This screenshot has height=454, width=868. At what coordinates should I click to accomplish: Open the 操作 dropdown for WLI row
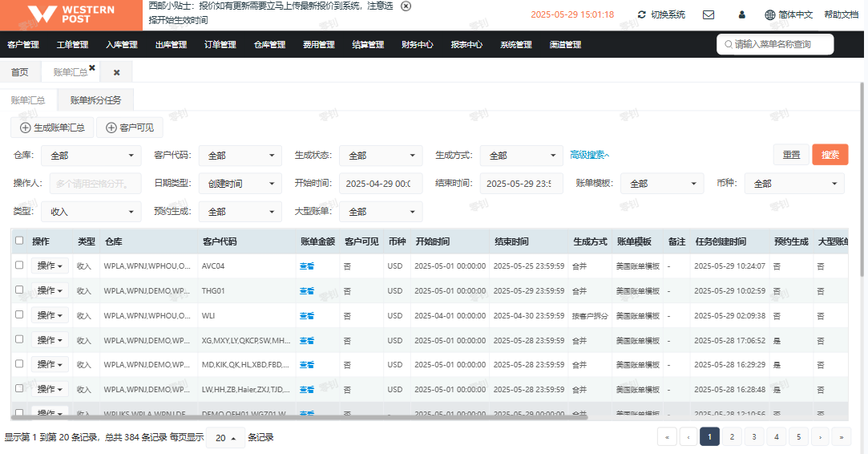tap(50, 315)
